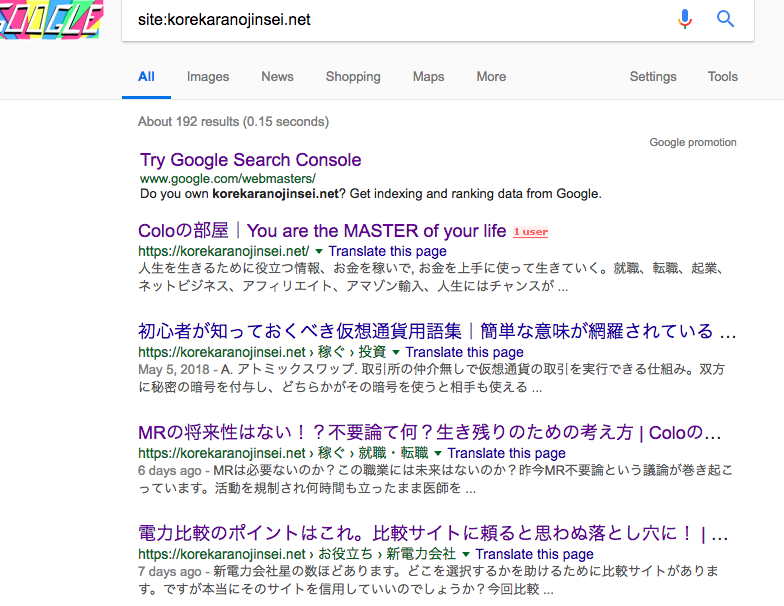Click the red '1 user' badge
This screenshot has width=784, height=606.
[x=530, y=232]
